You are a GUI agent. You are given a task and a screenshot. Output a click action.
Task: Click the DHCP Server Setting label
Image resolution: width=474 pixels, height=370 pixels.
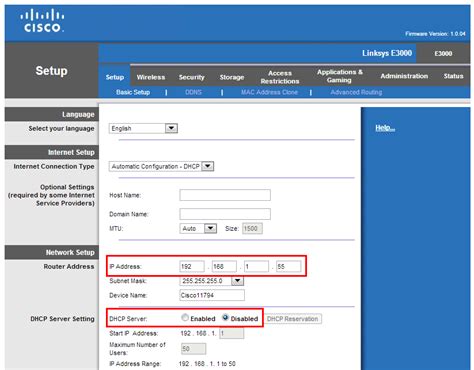tap(62, 319)
